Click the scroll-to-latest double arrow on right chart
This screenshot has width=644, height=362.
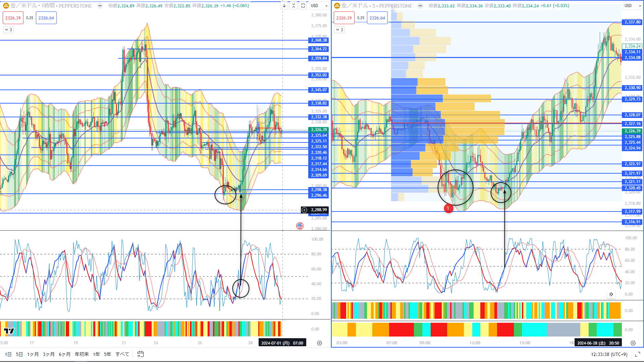coord(611,294)
